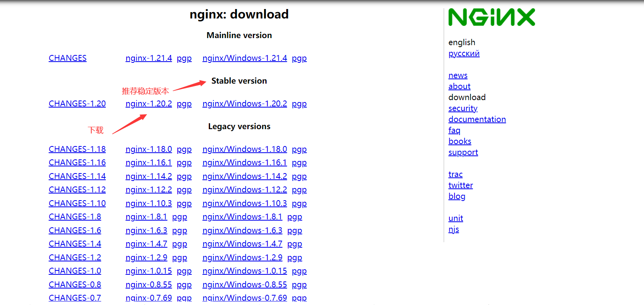Open pgp signature next to nginx-1.20.2
This screenshot has width=644, height=305.
pos(184,104)
